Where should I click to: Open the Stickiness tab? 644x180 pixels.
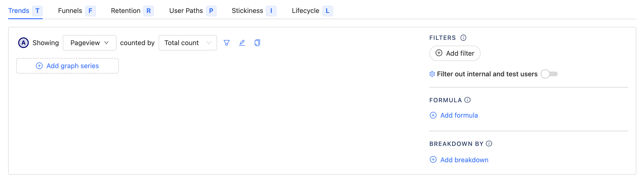(x=247, y=11)
